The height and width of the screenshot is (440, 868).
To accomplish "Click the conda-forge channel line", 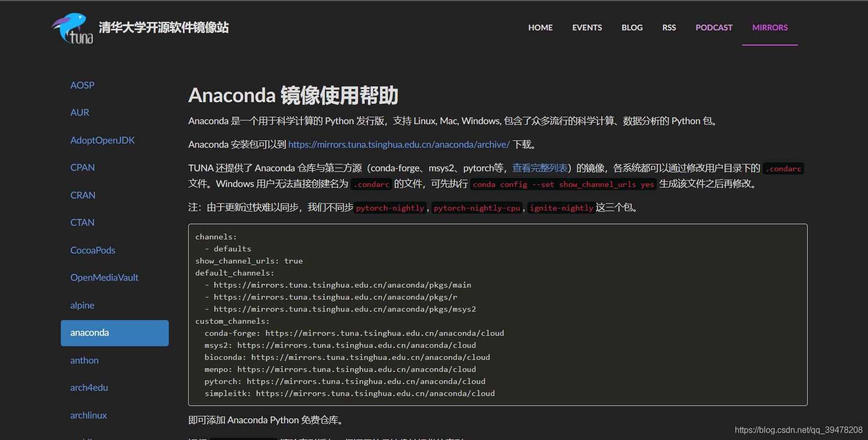I will point(354,333).
